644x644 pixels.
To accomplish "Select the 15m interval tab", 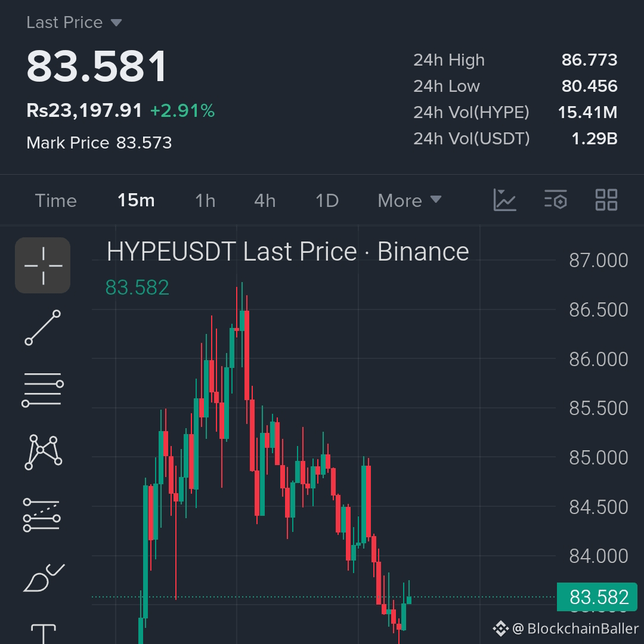I will click(136, 200).
